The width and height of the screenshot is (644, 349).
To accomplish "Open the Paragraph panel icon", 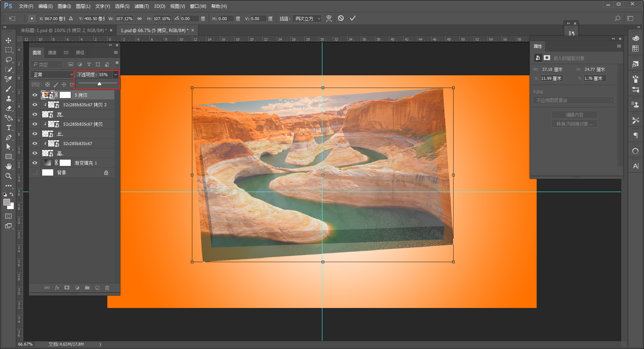I will pos(635,135).
